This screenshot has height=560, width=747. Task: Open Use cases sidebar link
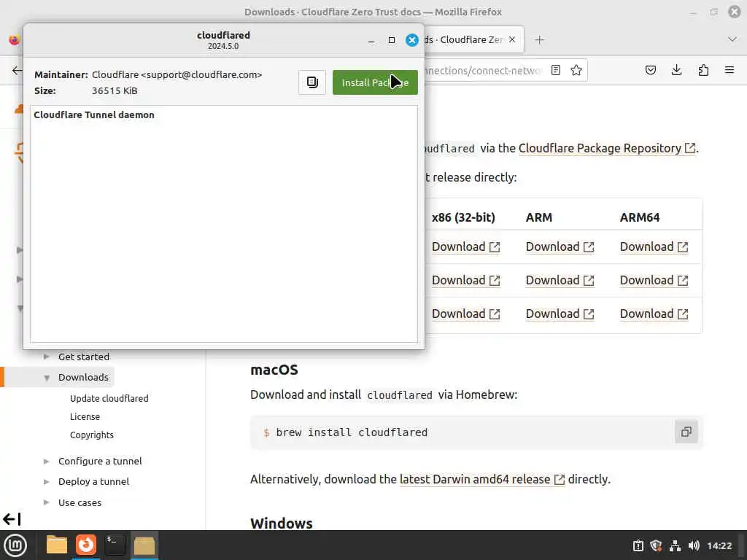click(x=80, y=502)
